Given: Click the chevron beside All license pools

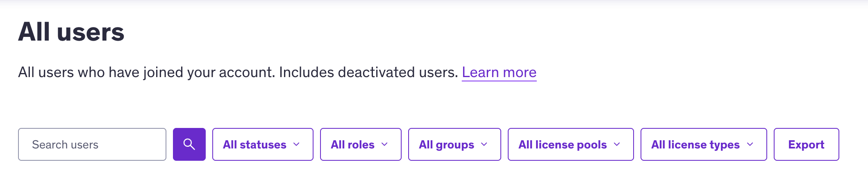Looking at the screenshot, I should coord(617,144).
